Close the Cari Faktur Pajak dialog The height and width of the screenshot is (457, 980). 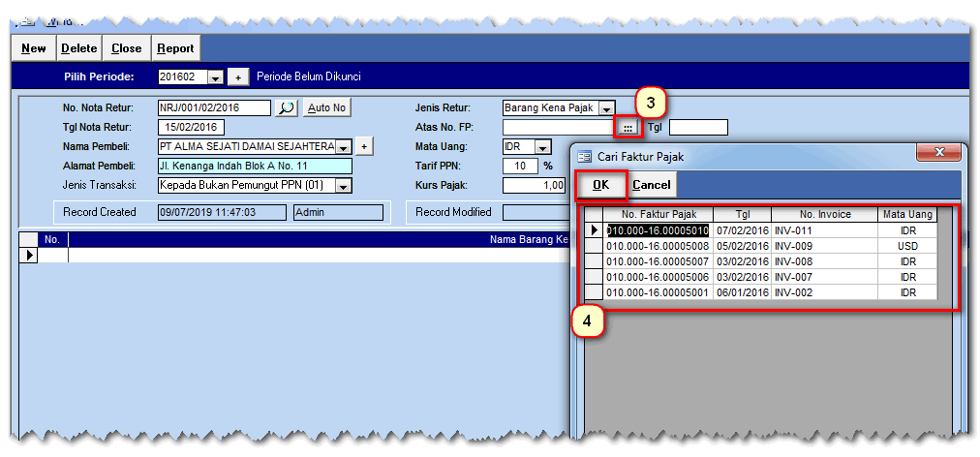[x=937, y=154]
